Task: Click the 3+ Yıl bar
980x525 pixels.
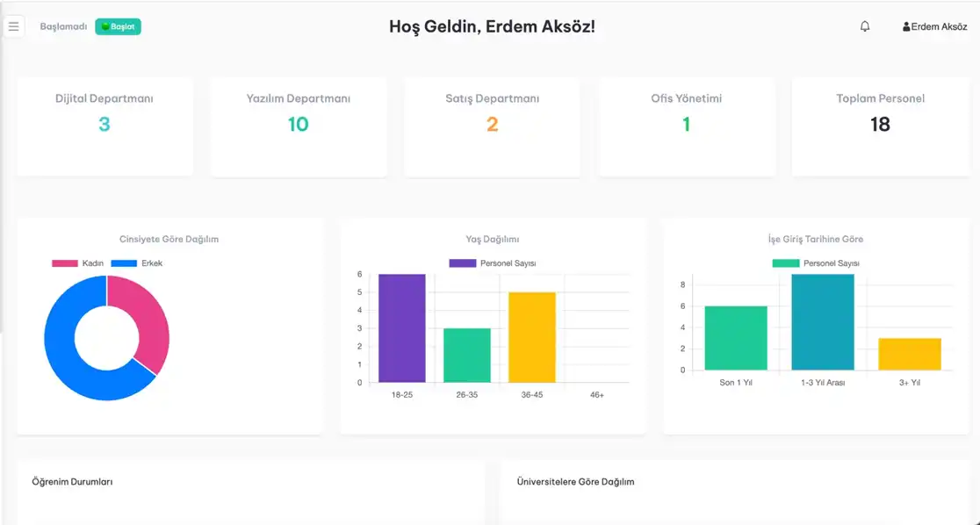Action: coord(910,355)
